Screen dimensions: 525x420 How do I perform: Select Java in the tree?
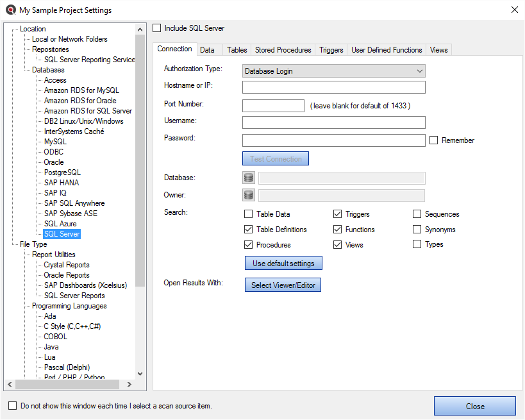click(51, 347)
